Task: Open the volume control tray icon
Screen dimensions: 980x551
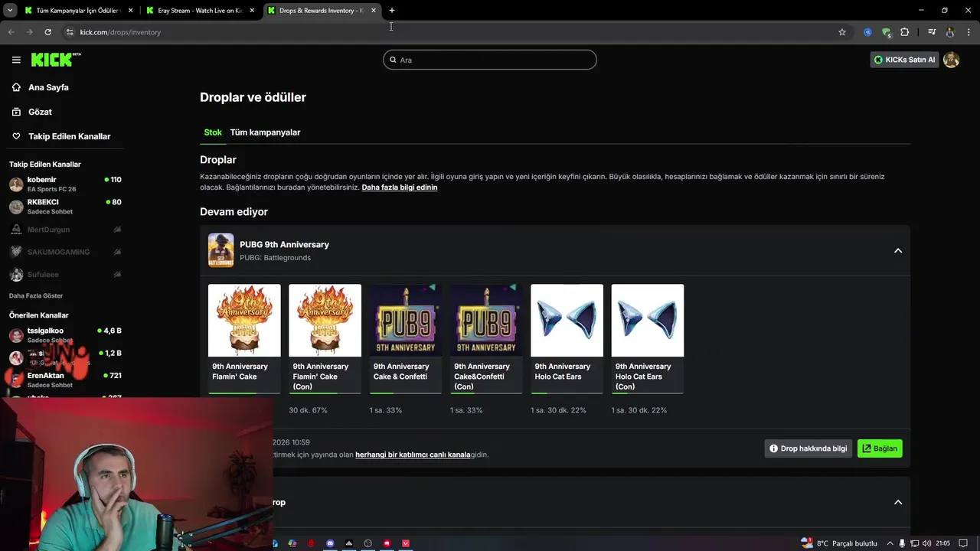Action: click(926, 543)
